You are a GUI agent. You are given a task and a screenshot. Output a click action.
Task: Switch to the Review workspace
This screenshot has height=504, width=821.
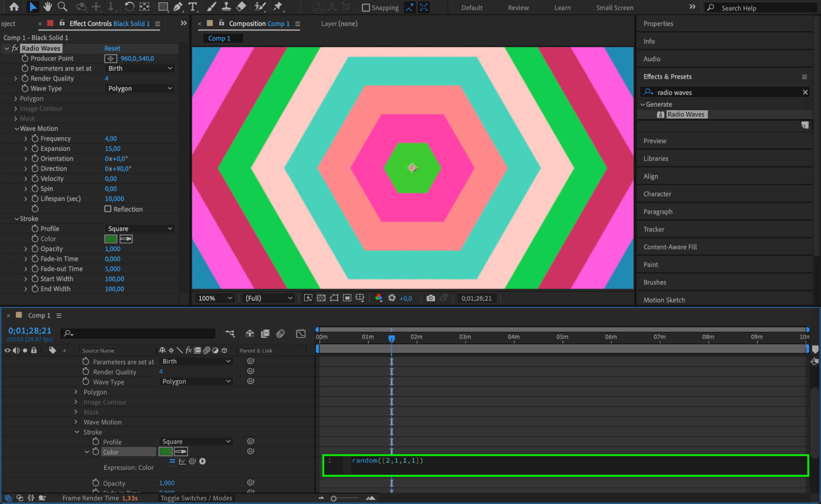pos(518,7)
